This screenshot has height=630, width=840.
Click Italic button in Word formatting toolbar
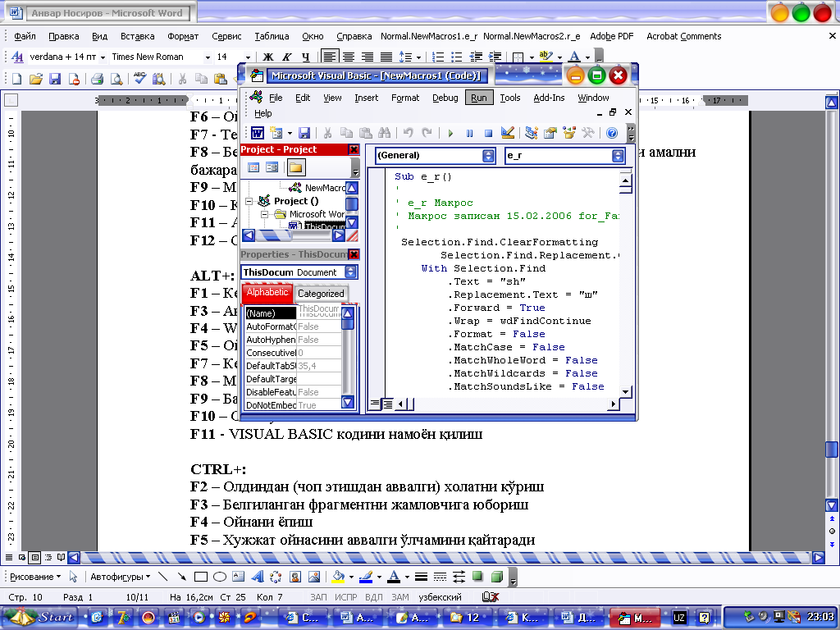(286, 57)
